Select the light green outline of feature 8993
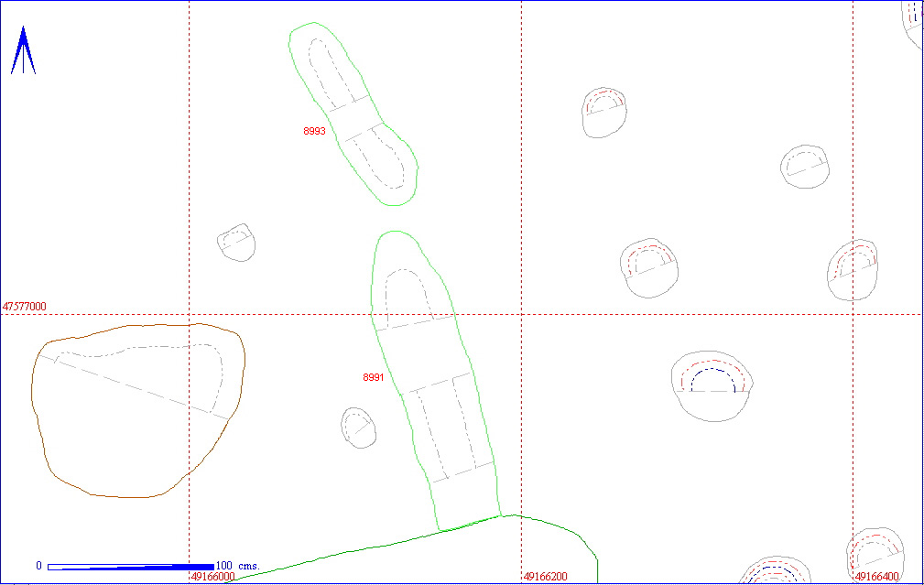Image resolution: width=924 pixels, height=585 pixels. [353, 114]
